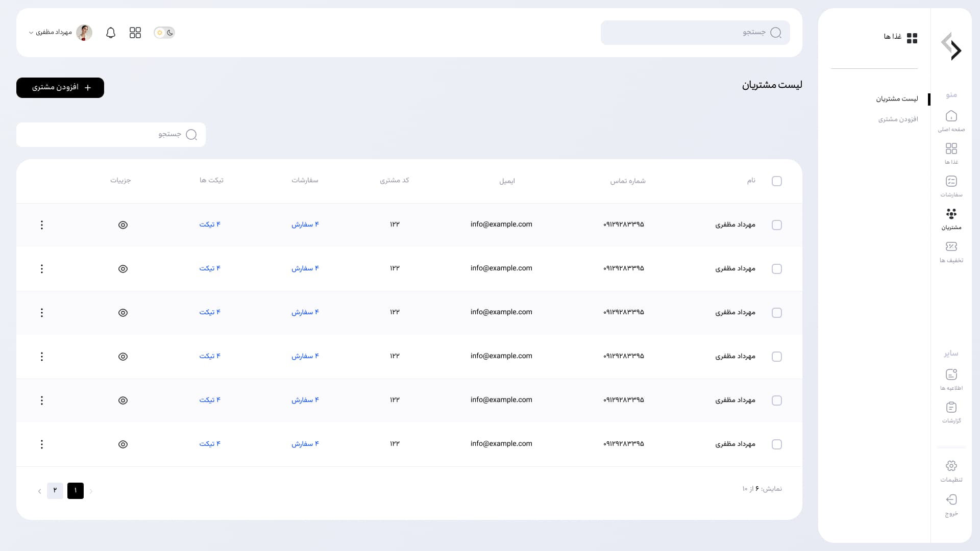Image resolution: width=980 pixels, height=551 pixels.
Task: Click the apps grid icon in header
Action: pos(135,33)
